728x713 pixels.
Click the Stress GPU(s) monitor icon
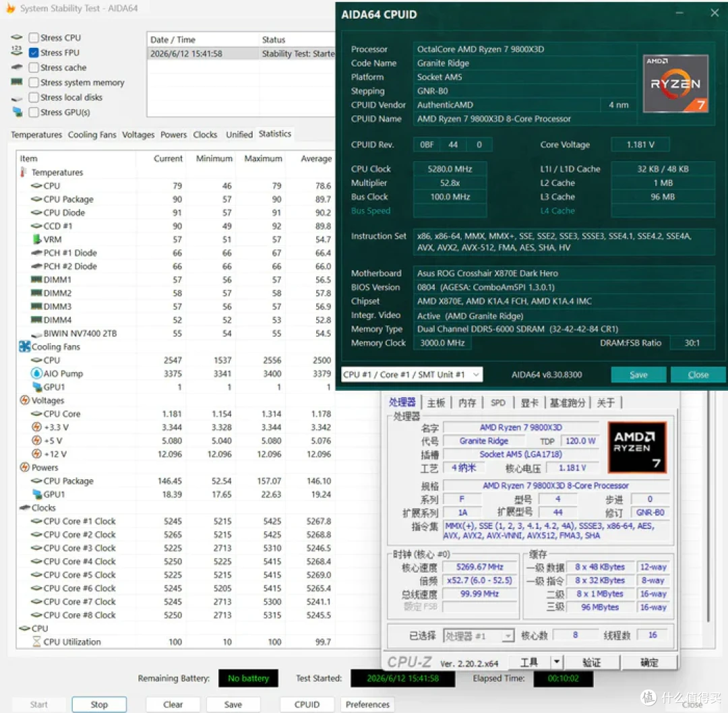pyautogui.click(x=17, y=111)
